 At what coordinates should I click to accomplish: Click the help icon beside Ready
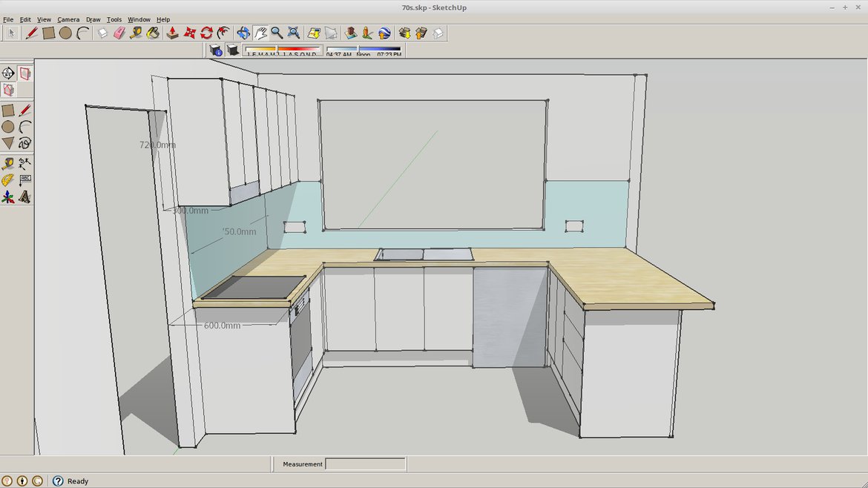(x=58, y=481)
